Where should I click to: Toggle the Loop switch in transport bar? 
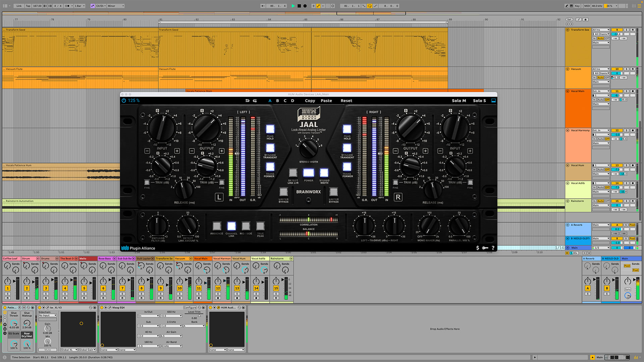pyautogui.click(x=369, y=6)
